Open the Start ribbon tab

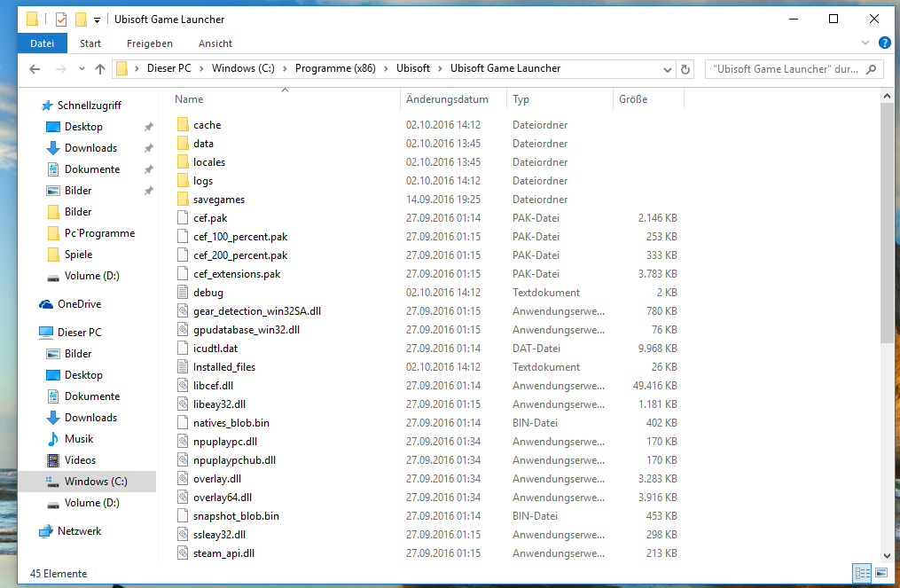point(90,43)
